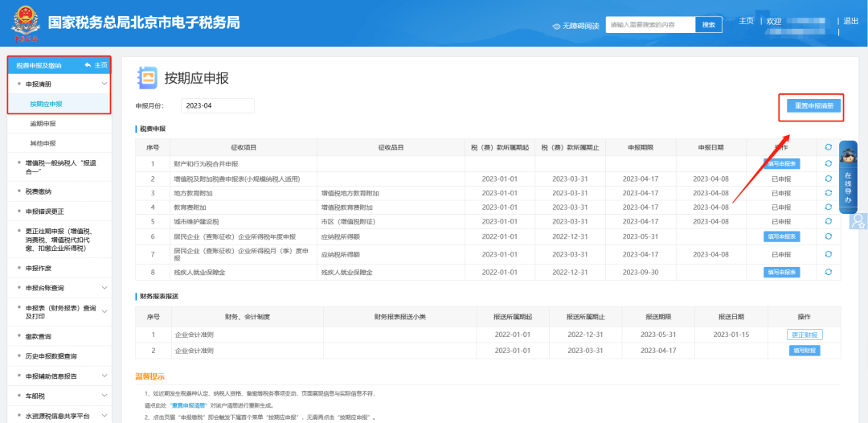Expand the 车船税 menu

pyautogui.click(x=104, y=396)
